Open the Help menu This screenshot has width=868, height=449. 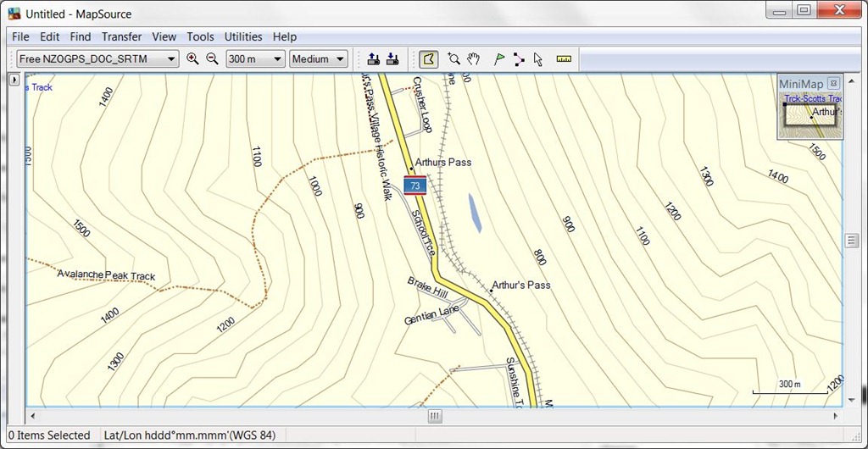click(x=285, y=36)
